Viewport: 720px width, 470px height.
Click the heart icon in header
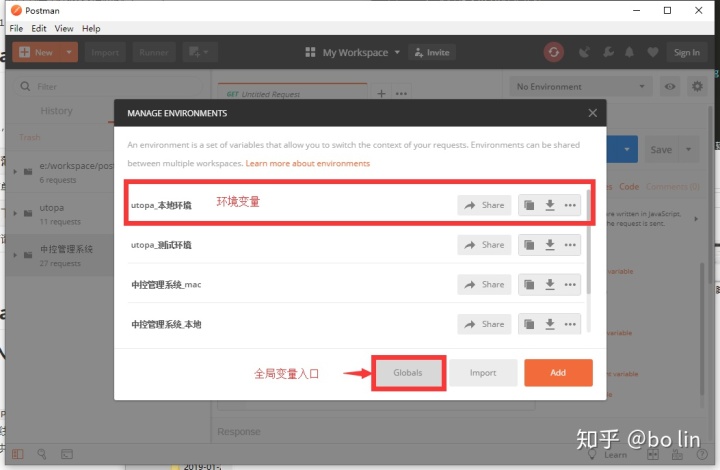[652, 52]
